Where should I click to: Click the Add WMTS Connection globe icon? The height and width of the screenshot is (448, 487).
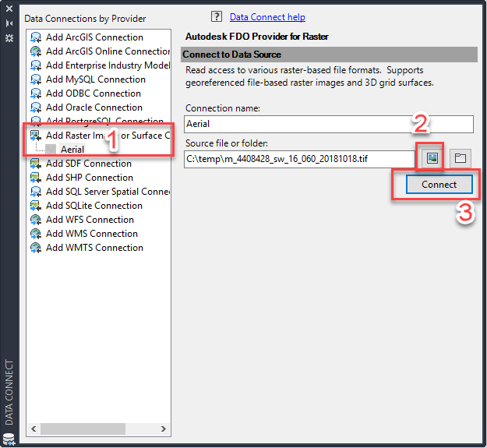point(36,248)
